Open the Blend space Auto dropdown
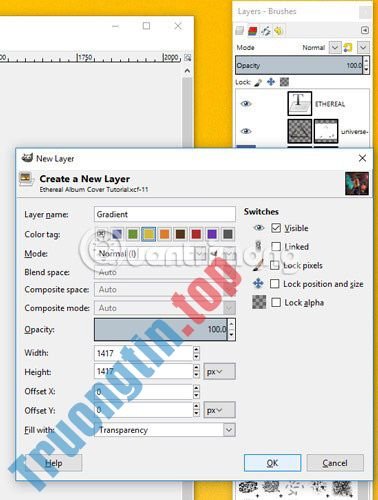 point(165,273)
